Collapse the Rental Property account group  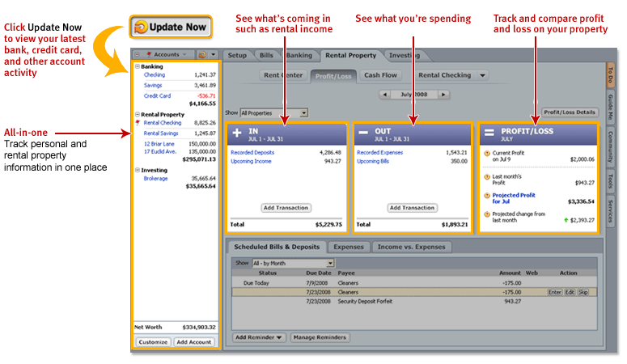point(138,114)
